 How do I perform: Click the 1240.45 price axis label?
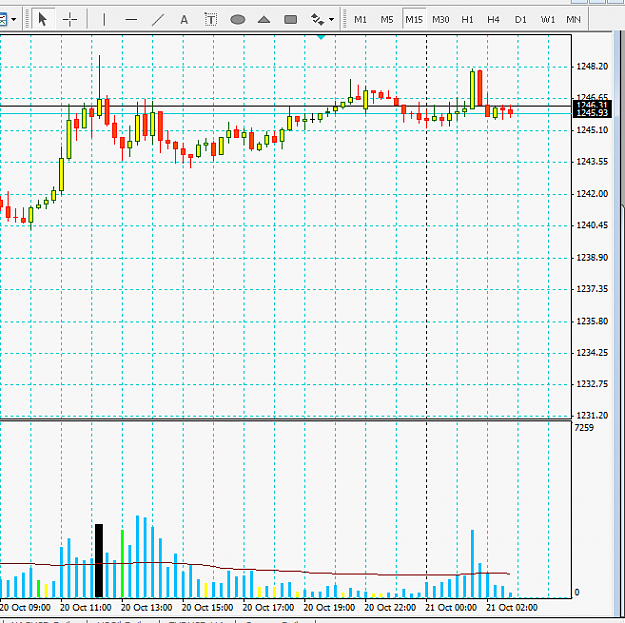[592, 225]
